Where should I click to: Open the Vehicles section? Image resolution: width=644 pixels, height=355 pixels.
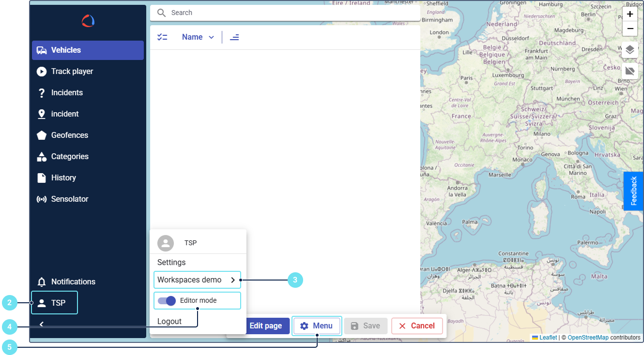88,50
